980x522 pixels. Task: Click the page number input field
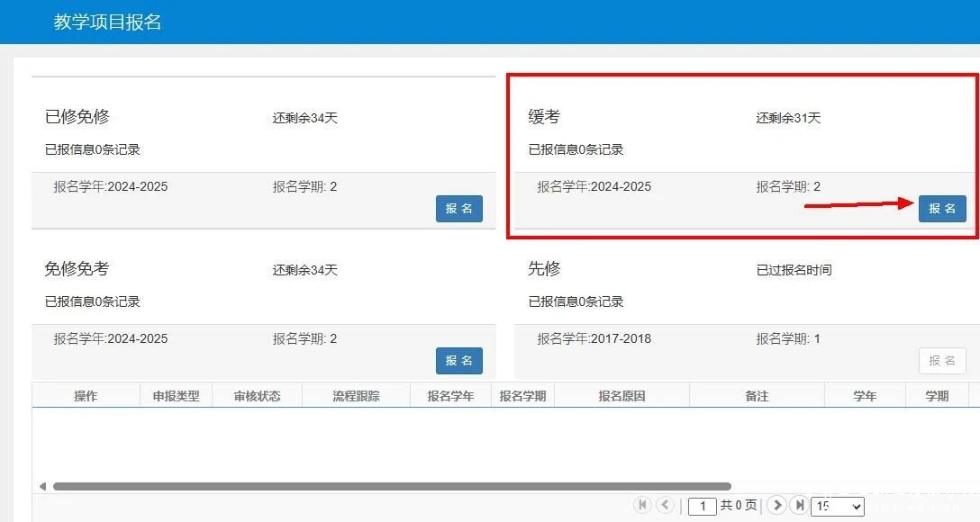[x=703, y=506]
